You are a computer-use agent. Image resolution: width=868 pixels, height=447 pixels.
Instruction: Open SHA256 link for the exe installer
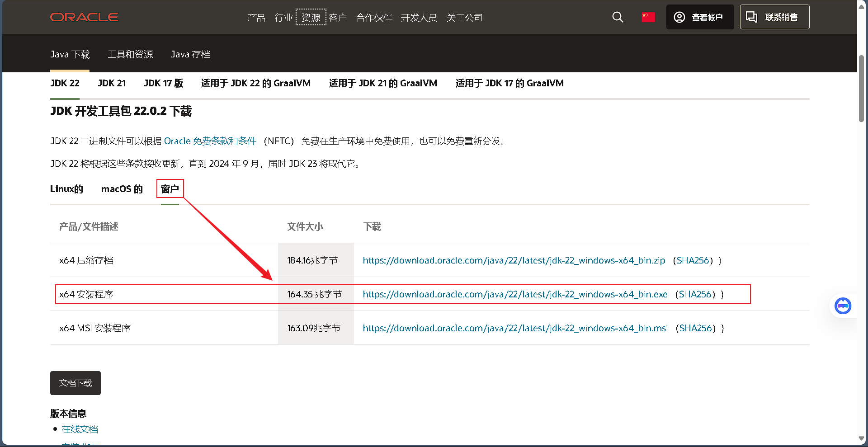(695, 294)
